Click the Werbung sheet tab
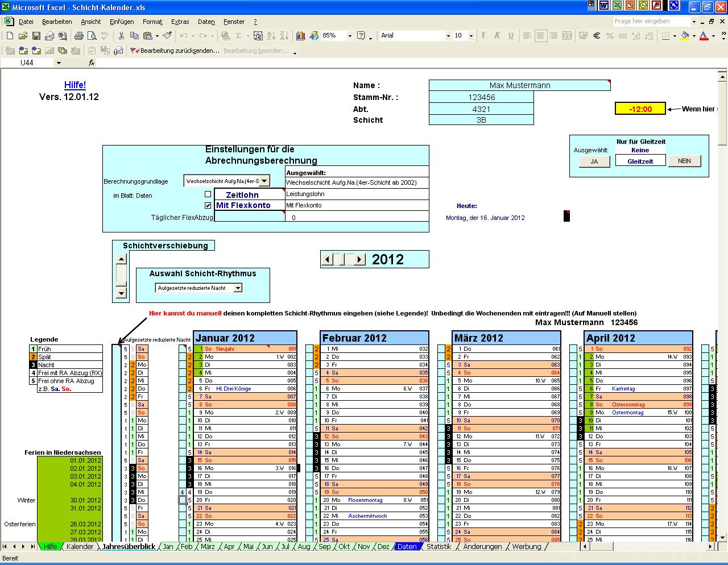Image resolution: width=728 pixels, height=565 pixels. click(527, 546)
